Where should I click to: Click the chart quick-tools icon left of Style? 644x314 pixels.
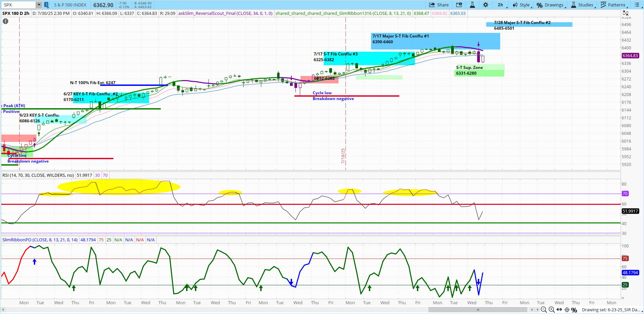point(459,5)
